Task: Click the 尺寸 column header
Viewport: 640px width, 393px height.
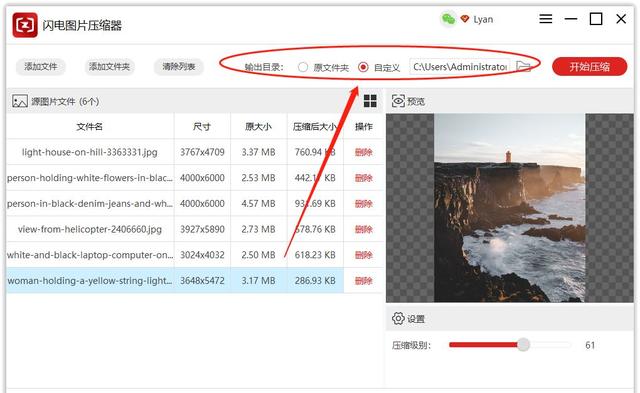Action: pos(202,127)
